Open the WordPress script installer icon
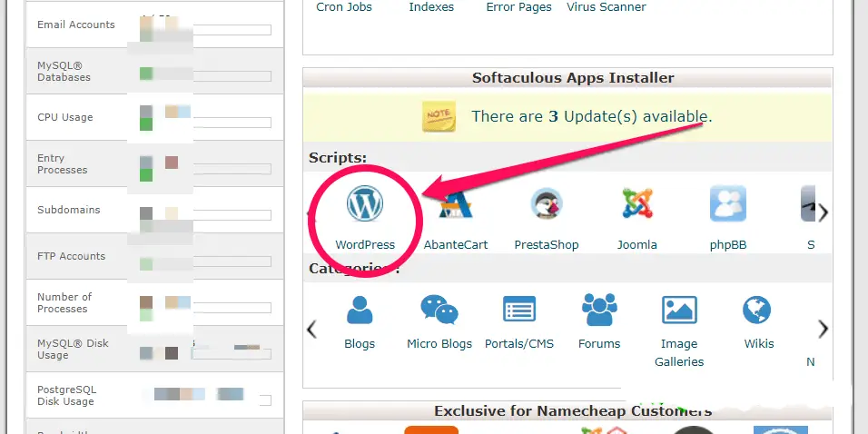Screen dimensions: 868x434 tap(365, 203)
